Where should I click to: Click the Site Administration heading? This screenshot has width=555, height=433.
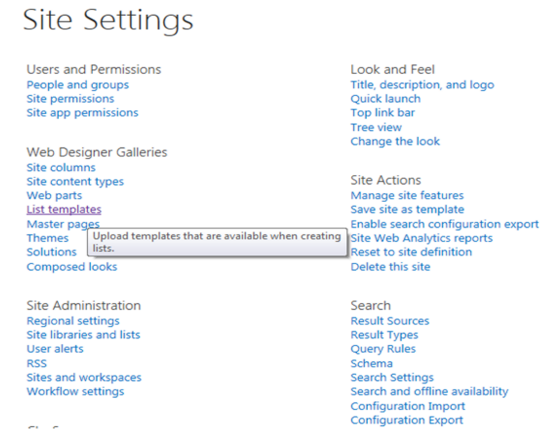[84, 306]
